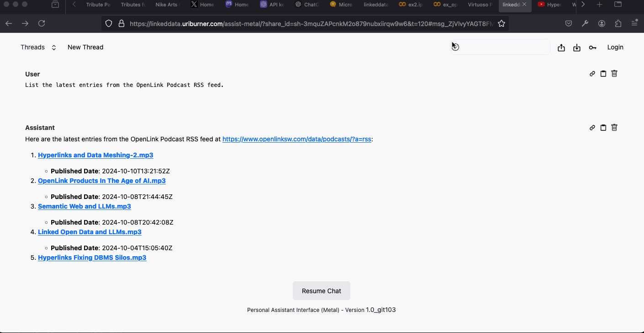
Task: Open the Pocket save icon
Action: tap(569, 24)
